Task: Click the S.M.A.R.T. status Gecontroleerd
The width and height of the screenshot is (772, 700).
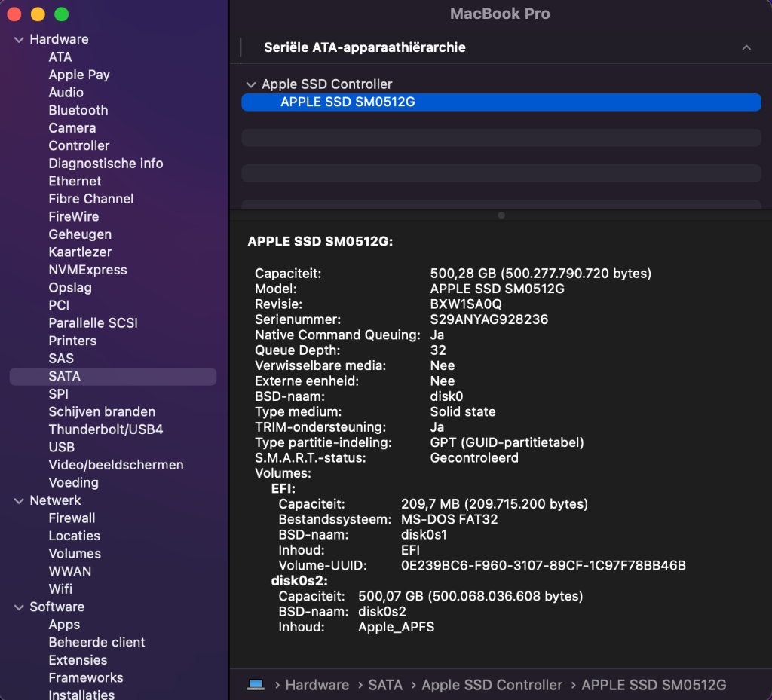Action: pyautogui.click(x=474, y=458)
